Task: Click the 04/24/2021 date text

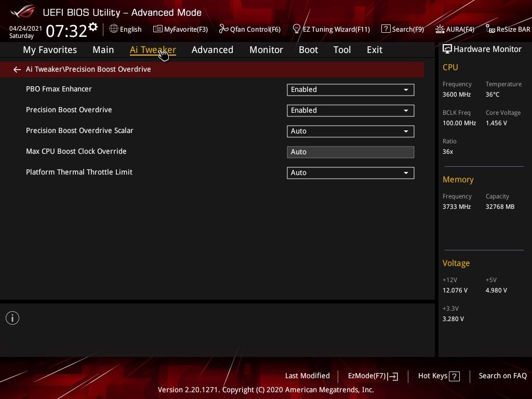Action: click(25, 29)
